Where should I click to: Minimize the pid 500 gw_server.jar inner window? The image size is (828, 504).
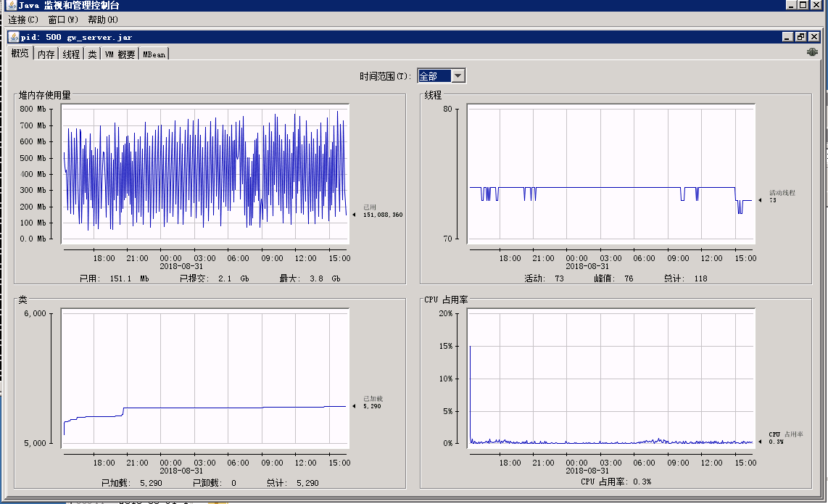(787, 36)
